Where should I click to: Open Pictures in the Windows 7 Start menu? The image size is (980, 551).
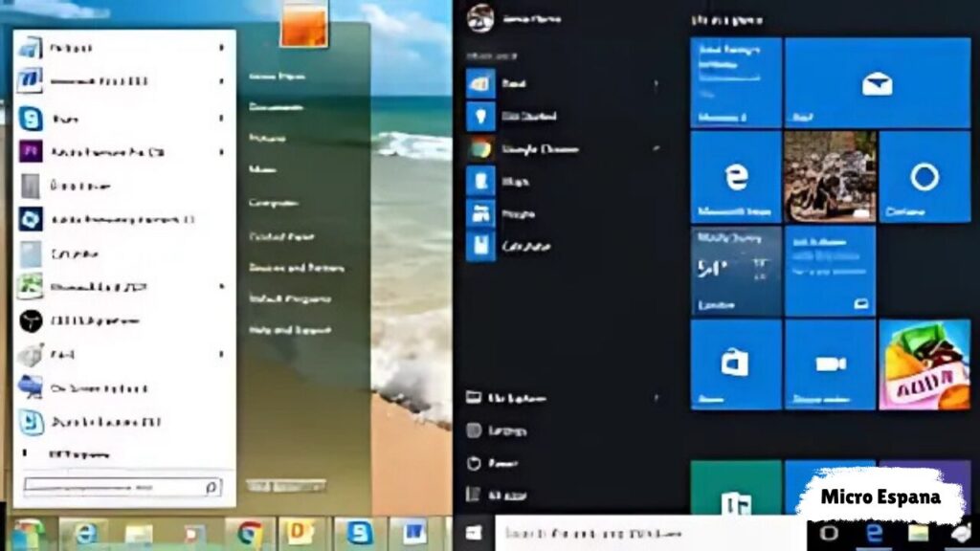(x=268, y=138)
